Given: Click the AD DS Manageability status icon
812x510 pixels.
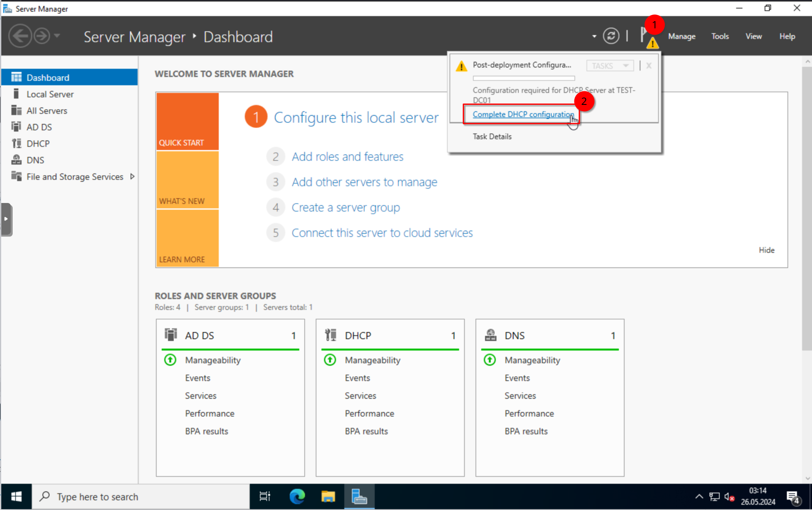Looking at the screenshot, I should tap(170, 360).
